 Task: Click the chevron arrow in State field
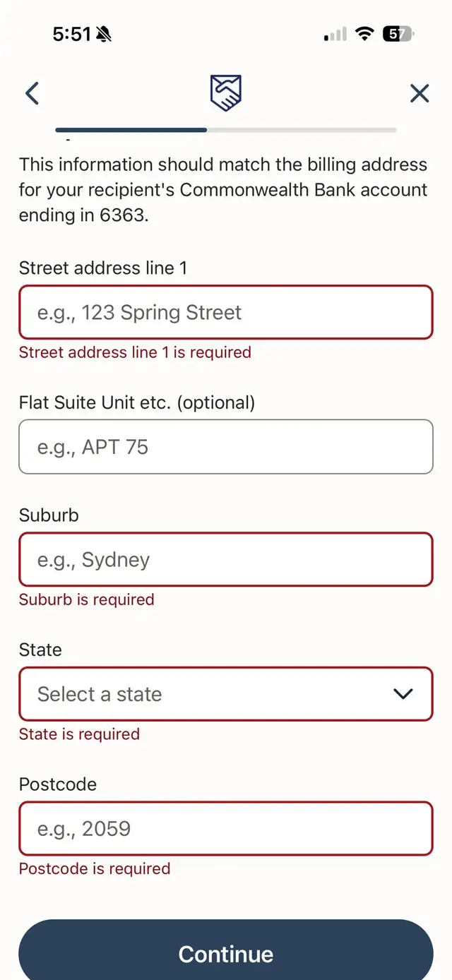click(x=403, y=694)
